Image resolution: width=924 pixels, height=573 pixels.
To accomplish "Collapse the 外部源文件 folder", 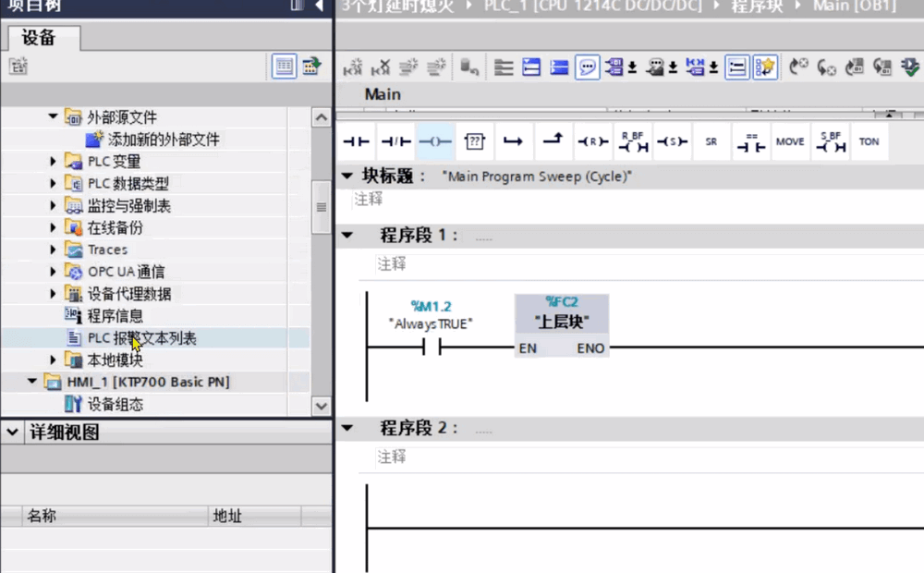I will pos(53,117).
